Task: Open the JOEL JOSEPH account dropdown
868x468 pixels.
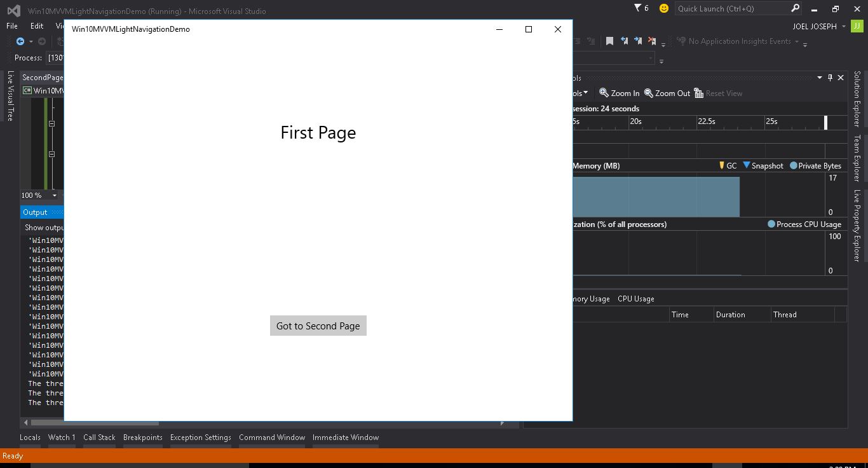Action: (844, 27)
